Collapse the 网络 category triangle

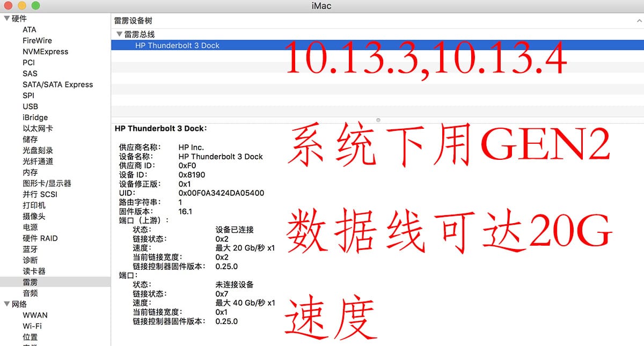point(6,304)
